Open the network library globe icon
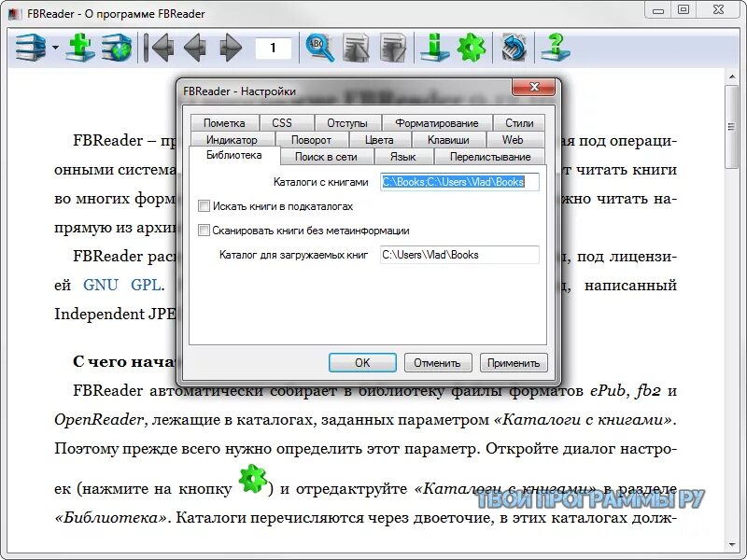 117,48
